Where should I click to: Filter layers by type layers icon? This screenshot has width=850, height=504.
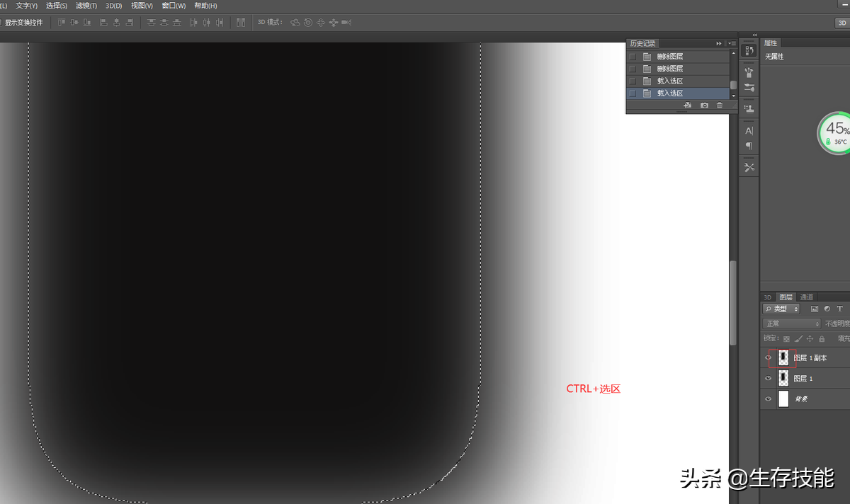(840, 309)
